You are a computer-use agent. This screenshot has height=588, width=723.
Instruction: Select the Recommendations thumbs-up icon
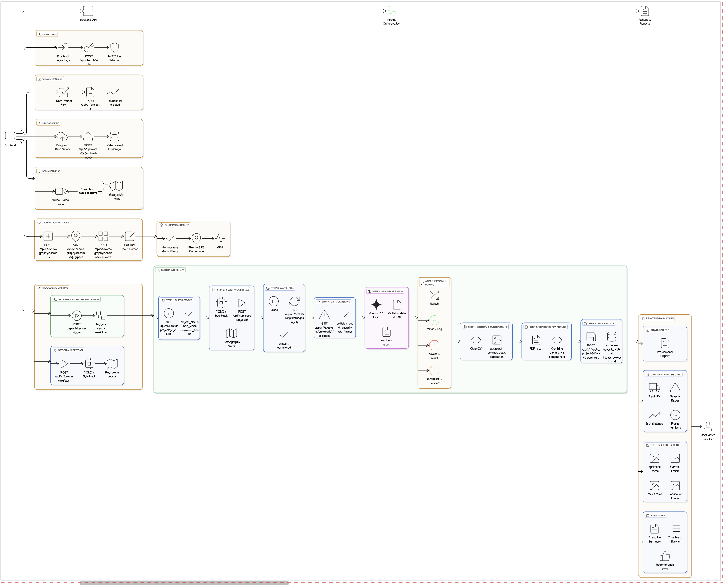664,556
